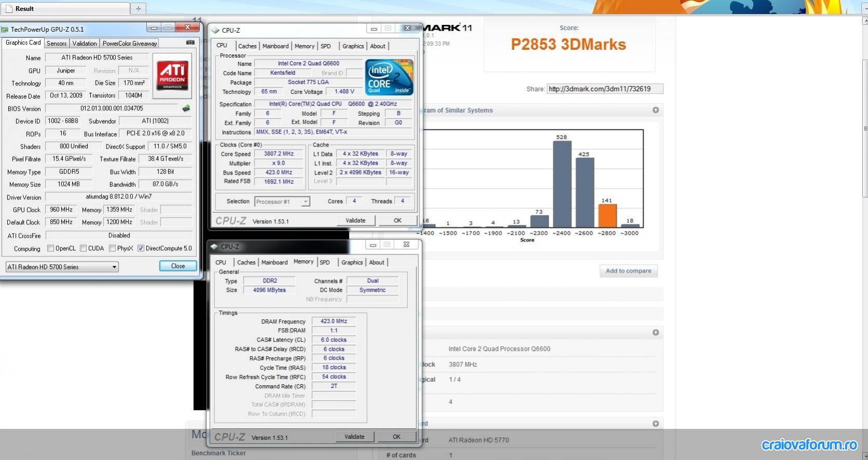Screen dimensions: 868x460
Task: Click the GPU Clock value 960 MHz
Action: pos(61,210)
